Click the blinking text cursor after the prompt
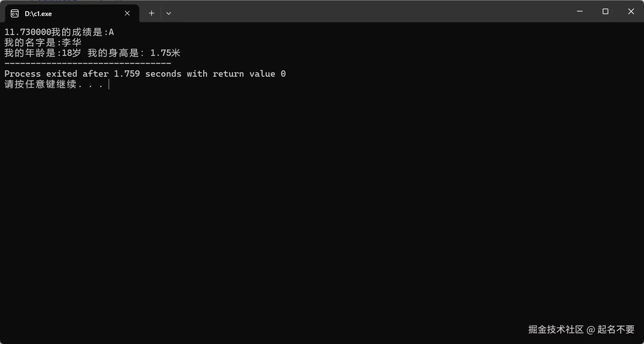 pyautogui.click(x=109, y=85)
